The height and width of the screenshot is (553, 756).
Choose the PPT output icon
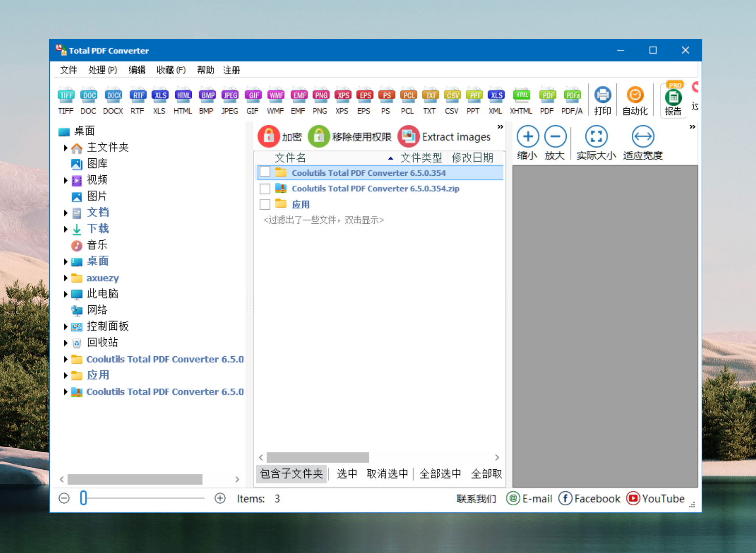(x=473, y=100)
